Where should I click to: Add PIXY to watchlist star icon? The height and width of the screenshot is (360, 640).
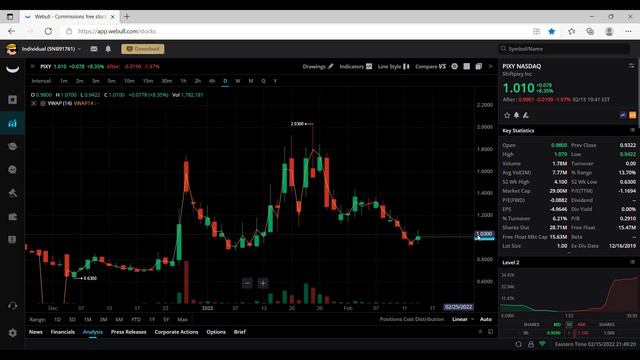[507, 116]
